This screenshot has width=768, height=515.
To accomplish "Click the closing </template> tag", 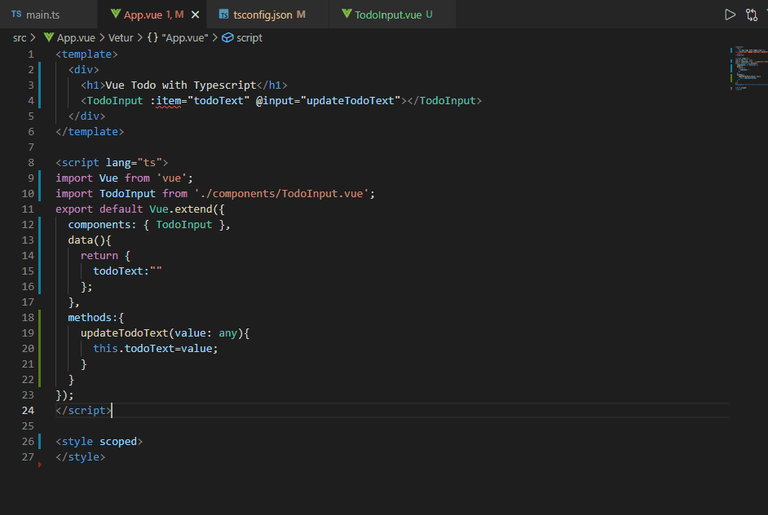I will point(90,132).
